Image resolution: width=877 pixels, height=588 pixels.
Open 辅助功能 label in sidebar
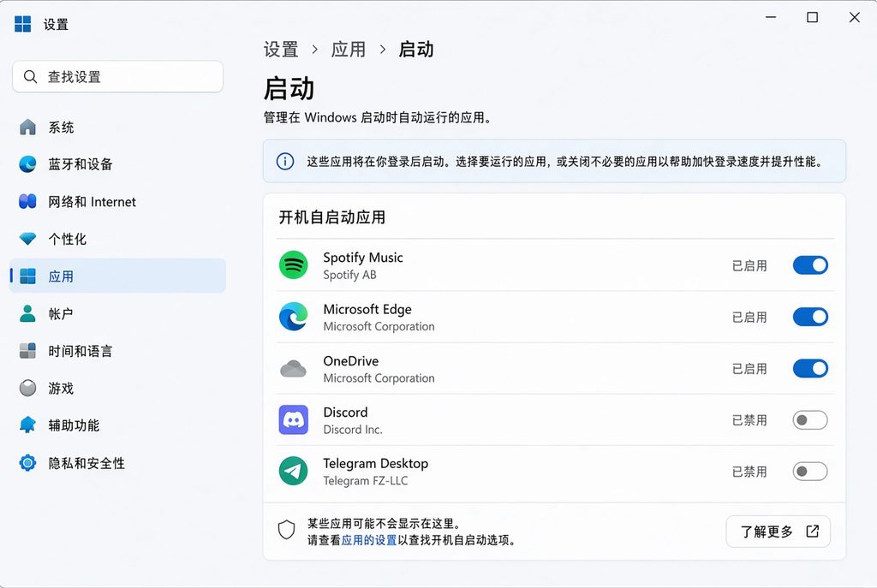point(74,425)
